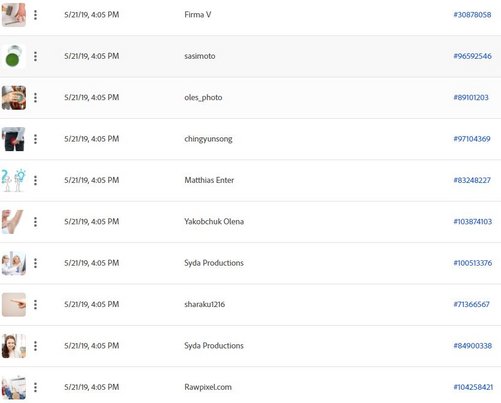This screenshot has height=403, width=501.
Task: Open asset link #96592546
Action: [x=472, y=56]
